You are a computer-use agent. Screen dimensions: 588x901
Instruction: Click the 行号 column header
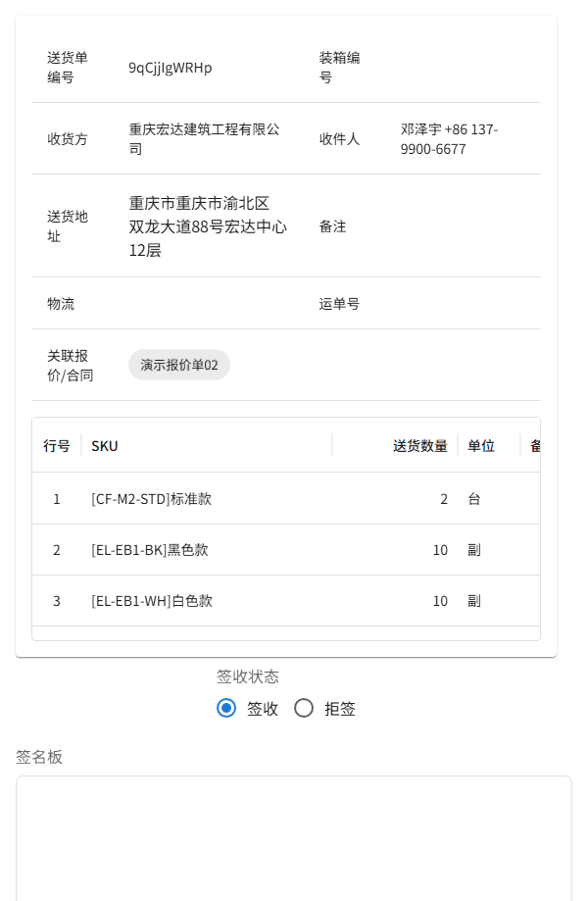[56, 446]
